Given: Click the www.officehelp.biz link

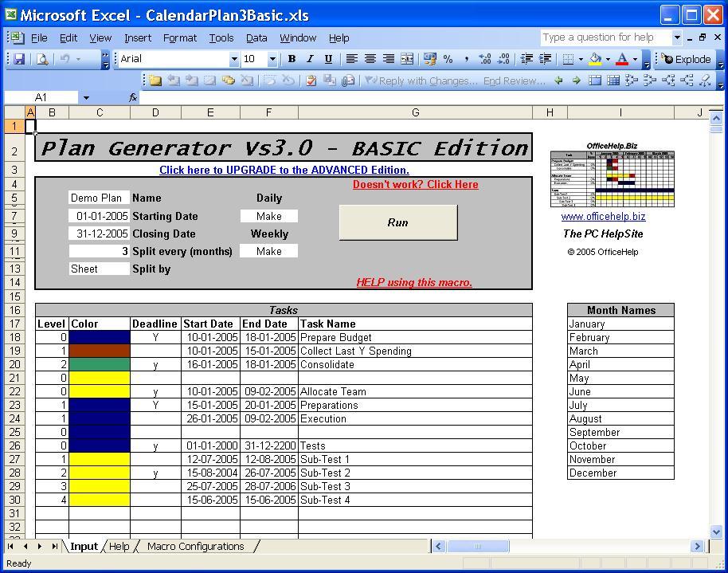Looking at the screenshot, I should (x=603, y=216).
